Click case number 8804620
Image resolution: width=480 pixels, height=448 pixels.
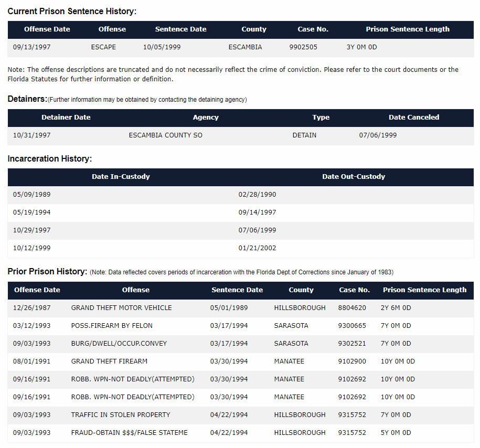pos(352,308)
